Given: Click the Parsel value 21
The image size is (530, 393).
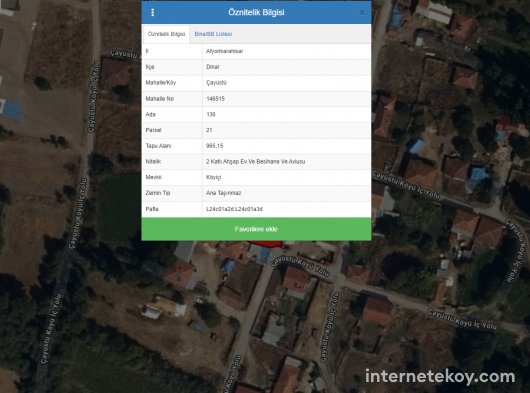Looking at the screenshot, I should point(209,130).
